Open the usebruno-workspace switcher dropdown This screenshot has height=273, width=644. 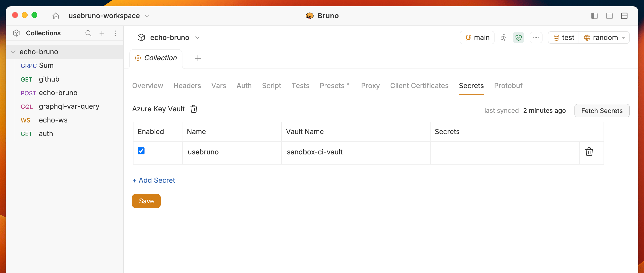(109, 16)
